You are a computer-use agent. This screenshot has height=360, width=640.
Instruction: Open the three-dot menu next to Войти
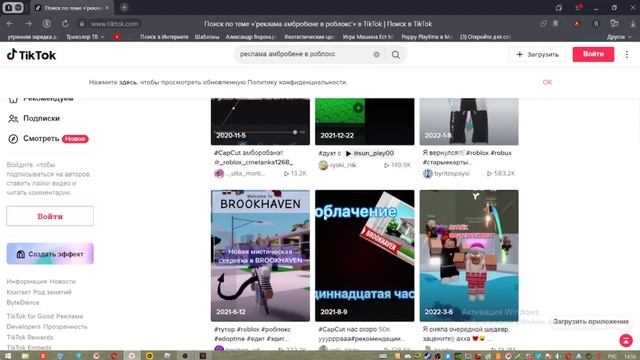[627, 54]
